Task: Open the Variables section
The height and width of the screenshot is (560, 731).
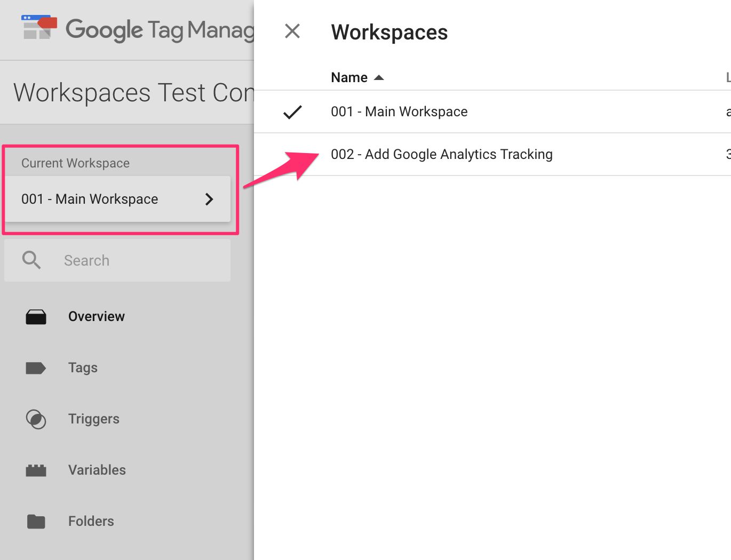Action: [97, 470]
